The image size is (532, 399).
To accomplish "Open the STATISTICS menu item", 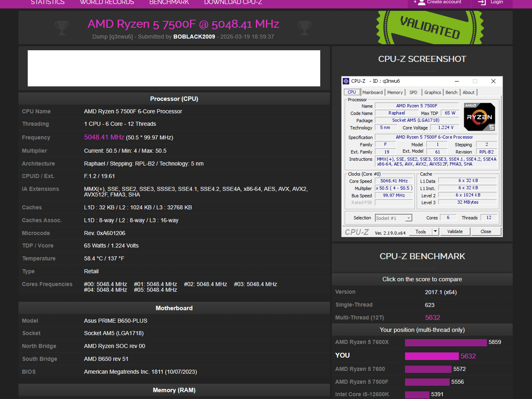I will 48,2.
